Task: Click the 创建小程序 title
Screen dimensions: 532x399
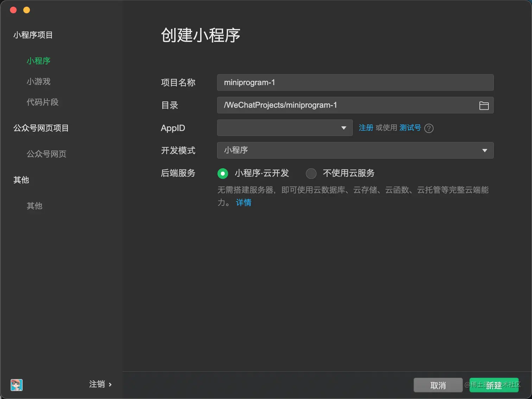Action: [x=201, y=35]
